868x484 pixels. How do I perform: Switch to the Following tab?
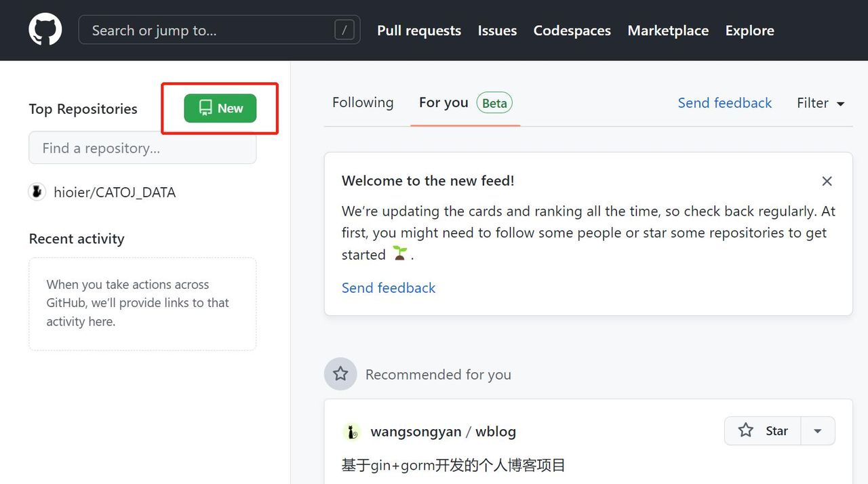[x=362, y=102]
